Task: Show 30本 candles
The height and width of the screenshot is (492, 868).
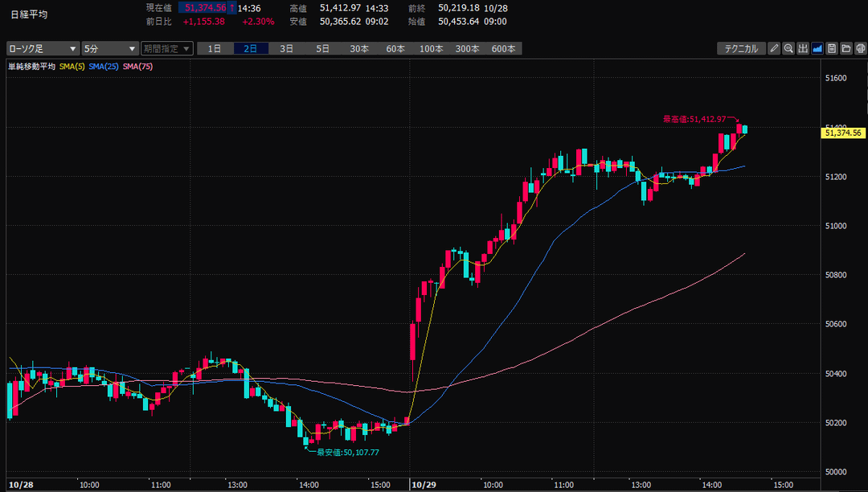Action: tap(359, 48)
